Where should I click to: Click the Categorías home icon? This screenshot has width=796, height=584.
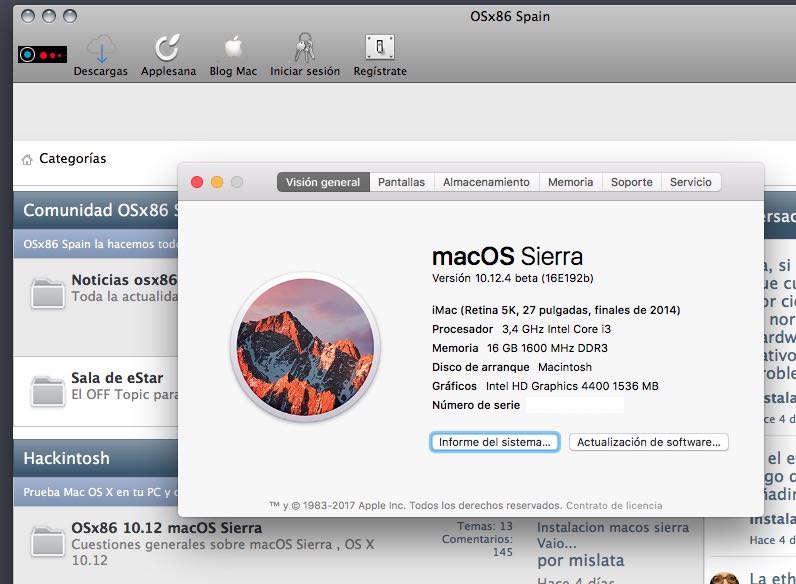[x=27, y=159]
